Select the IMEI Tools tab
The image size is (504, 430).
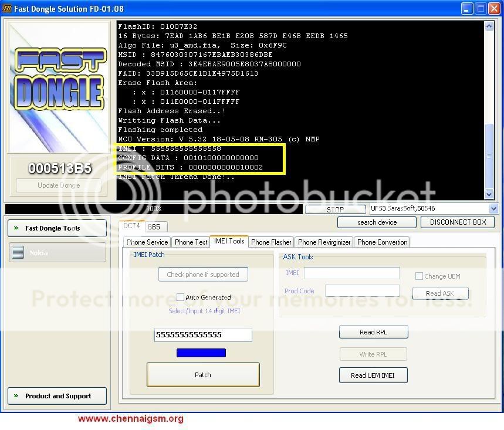coord(229,241)
